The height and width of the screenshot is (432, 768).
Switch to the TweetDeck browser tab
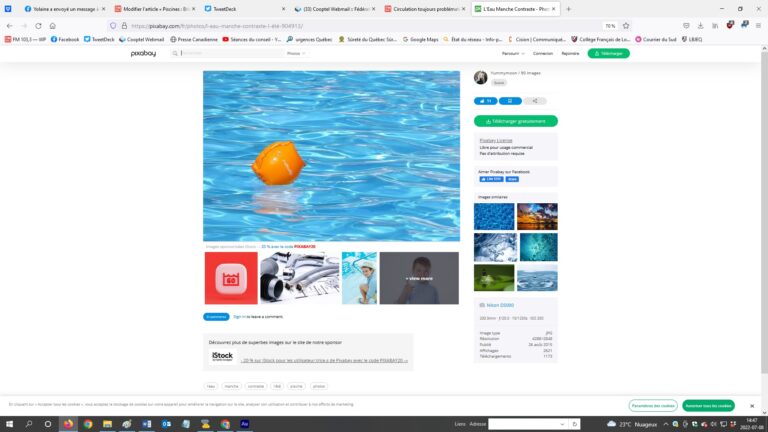click(240, 9)
